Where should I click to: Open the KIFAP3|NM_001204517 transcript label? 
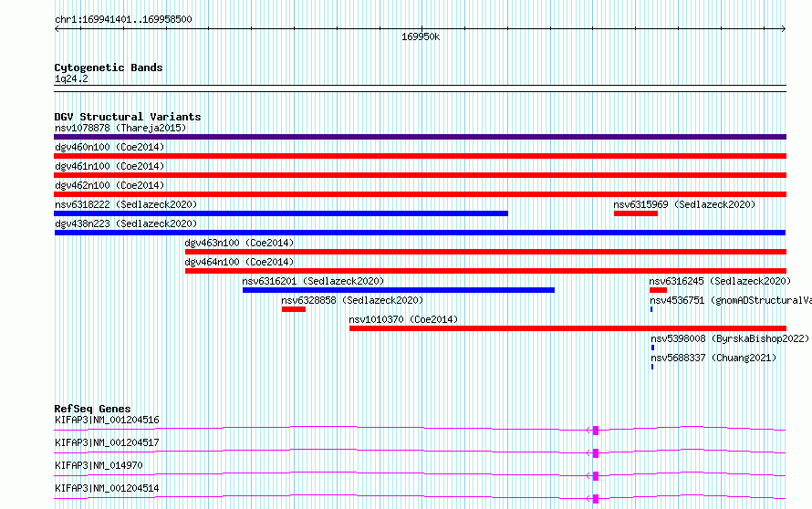(x=107, y=442)
